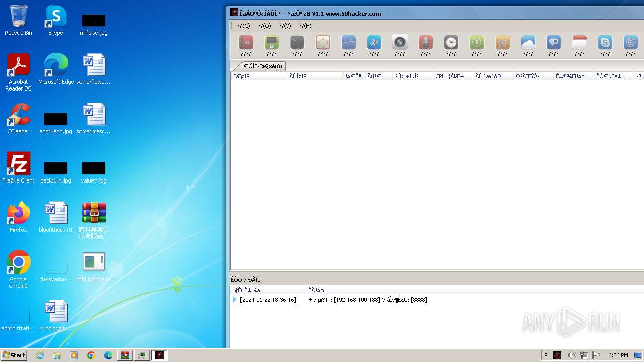The height and width of the screenshot is (362, 644).
Task: Click the Start button
Action: (x=14, y=355)
